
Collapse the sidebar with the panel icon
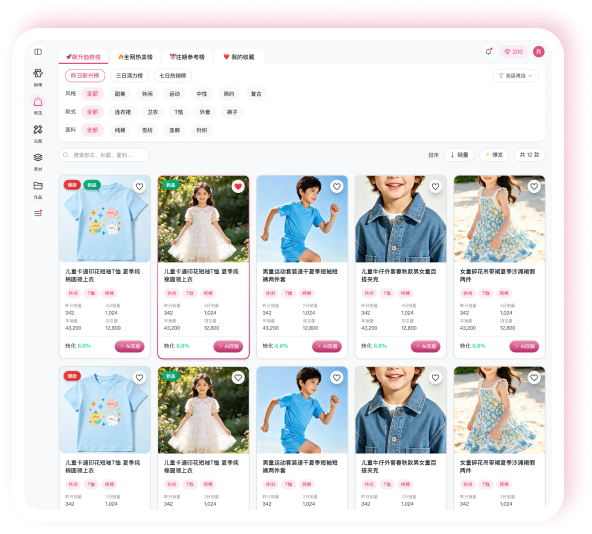pos(38,52)
